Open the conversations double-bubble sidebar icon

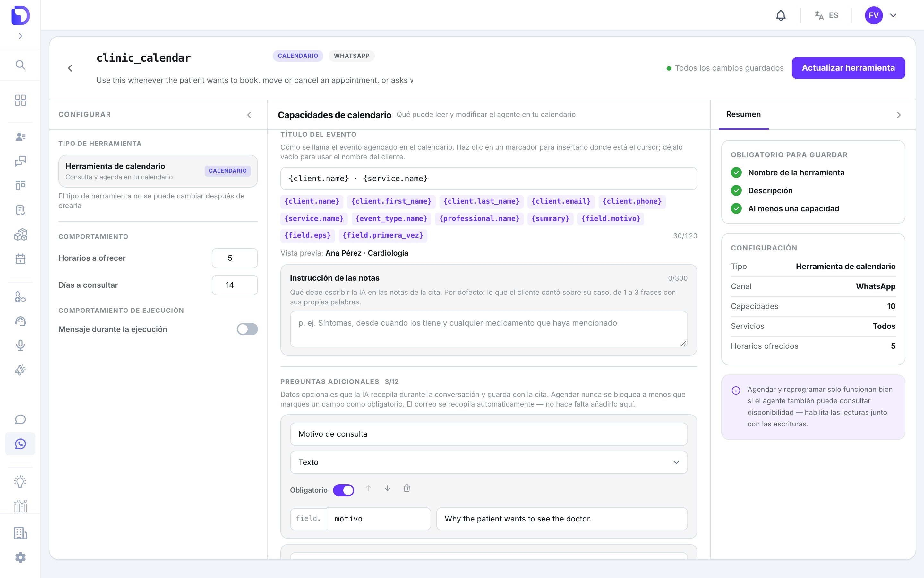(21, 161)
